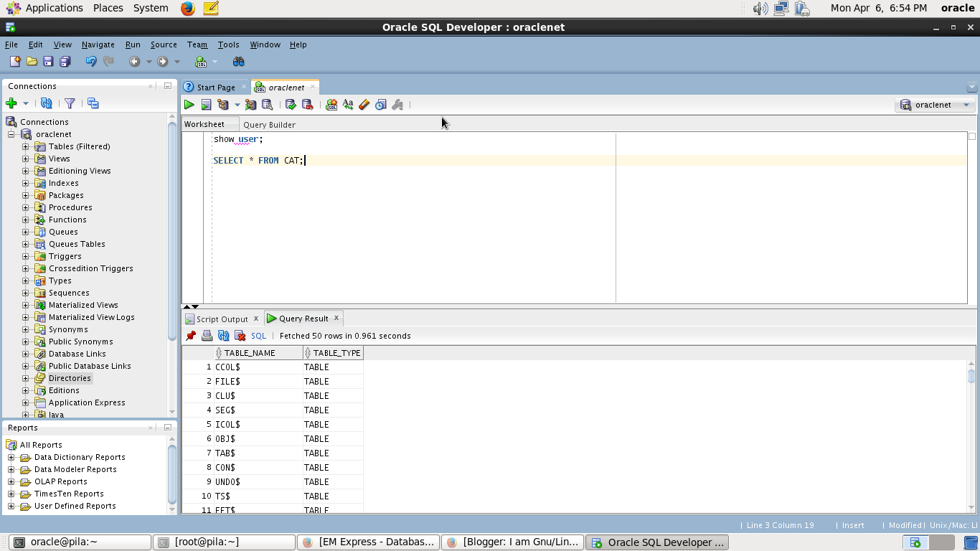
Task: Expand the Sequences tree node
Action: click(x=26, y=293)
